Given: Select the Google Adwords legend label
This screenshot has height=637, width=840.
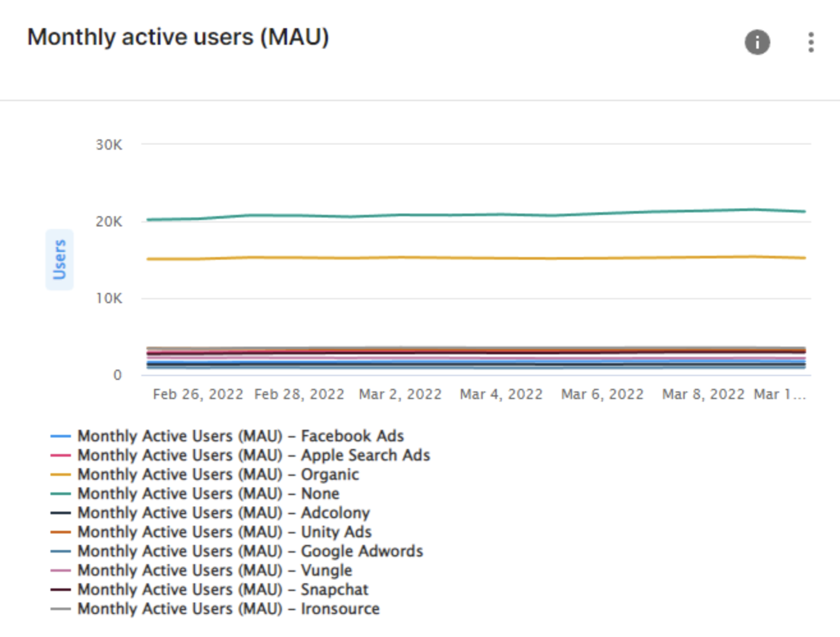Looking at the screenshot, I should point(250,551).
